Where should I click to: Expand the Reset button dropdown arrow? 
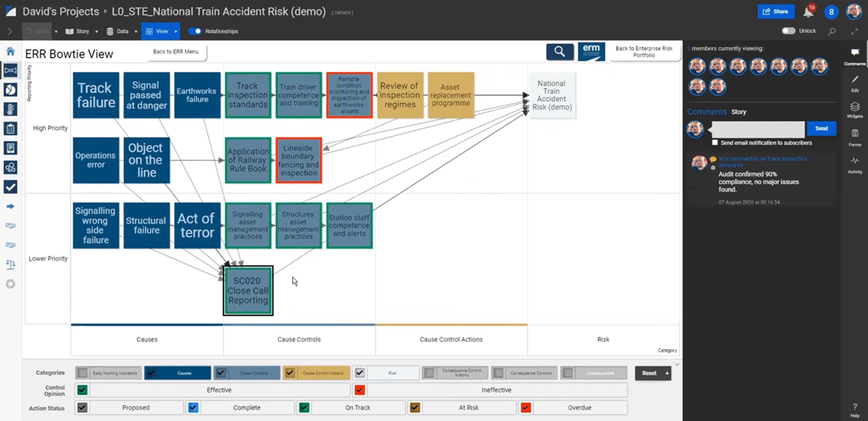[x=665, y=373]
